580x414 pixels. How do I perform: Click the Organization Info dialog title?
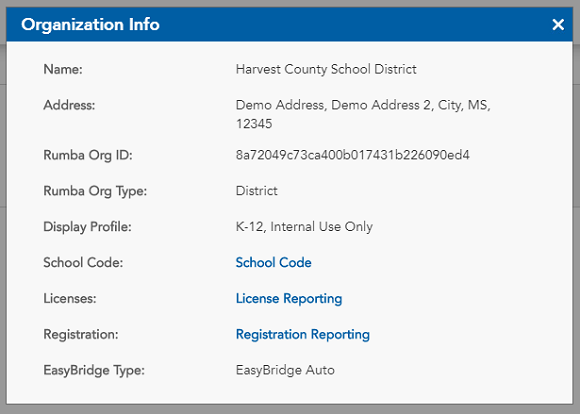[x=90, y=25]
